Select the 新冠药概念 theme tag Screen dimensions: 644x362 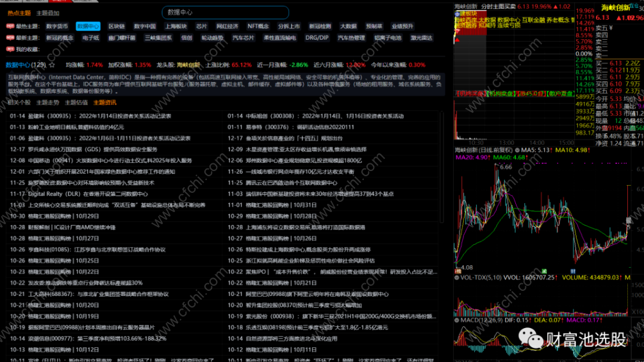click(x=60, y=38)
